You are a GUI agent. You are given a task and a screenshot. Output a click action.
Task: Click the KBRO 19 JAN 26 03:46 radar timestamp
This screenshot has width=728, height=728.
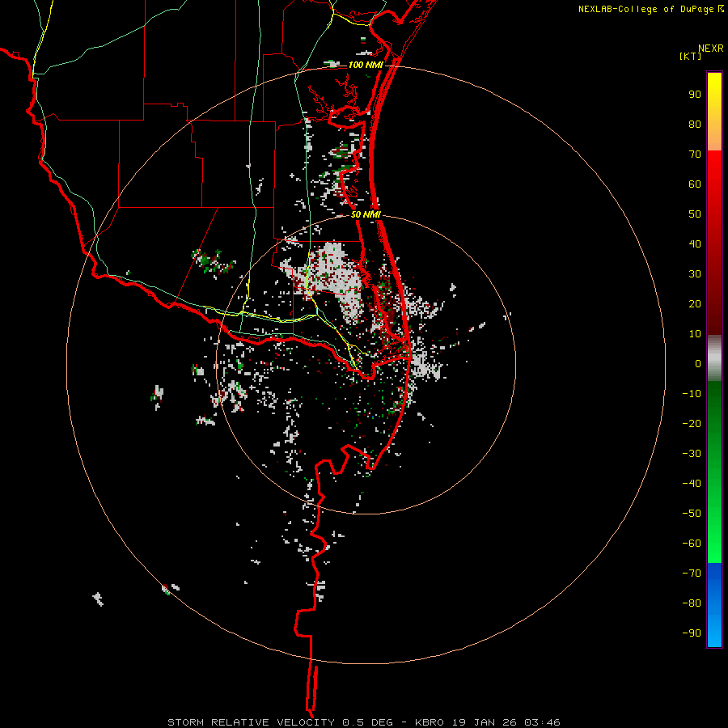[x=487, y=722]
